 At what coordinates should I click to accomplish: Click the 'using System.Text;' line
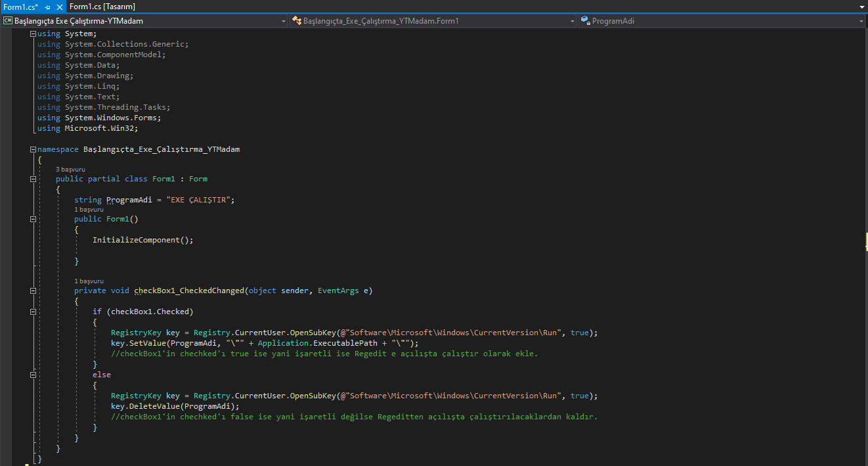point(79,97)
